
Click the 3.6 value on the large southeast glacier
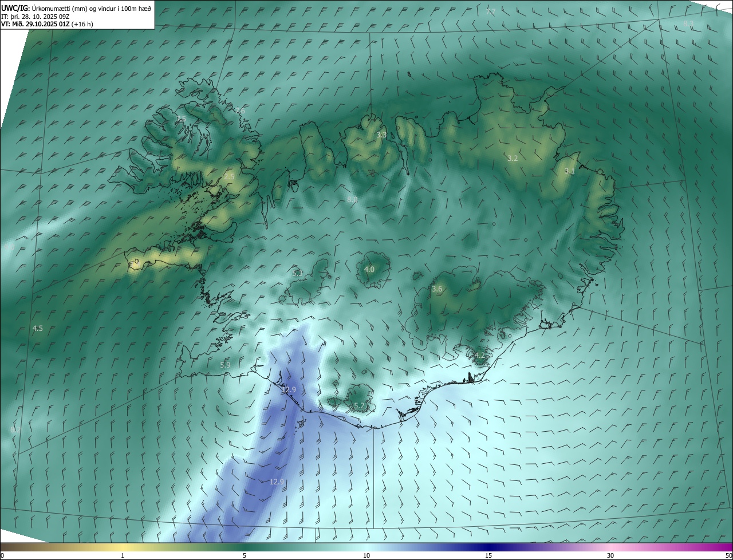437,289
